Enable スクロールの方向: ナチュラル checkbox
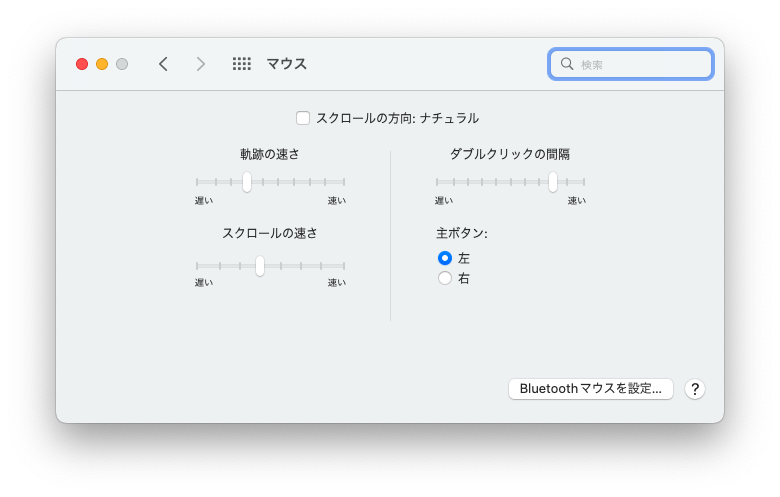This screenshot has height=497, width=780. click(303, 118)
